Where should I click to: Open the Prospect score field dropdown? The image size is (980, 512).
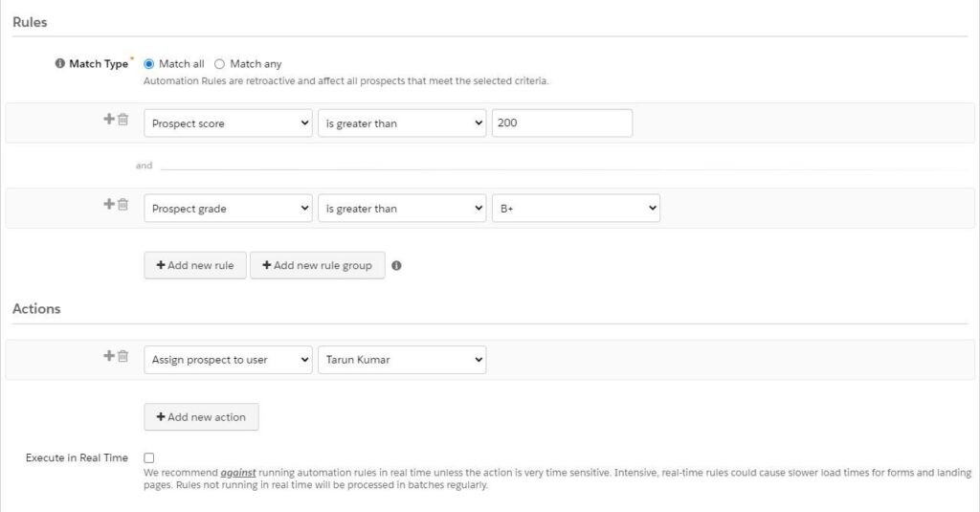(228, 123)
